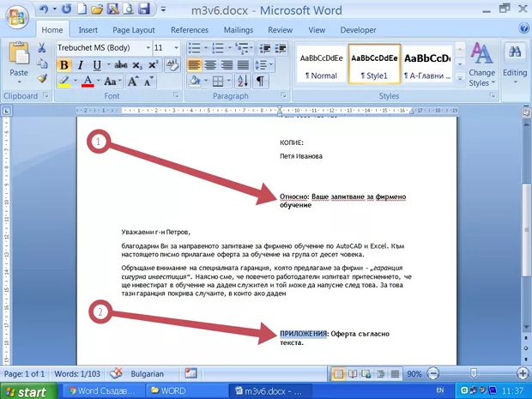Open the Font dialog launcher
Image resolution: width=532 pixels, height=399 pixels.
176,96
